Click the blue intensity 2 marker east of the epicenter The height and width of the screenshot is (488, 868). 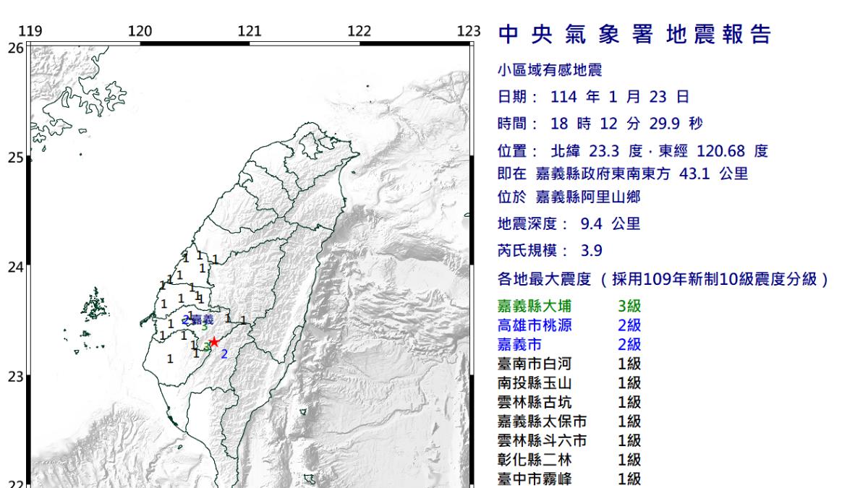(224, 354)
